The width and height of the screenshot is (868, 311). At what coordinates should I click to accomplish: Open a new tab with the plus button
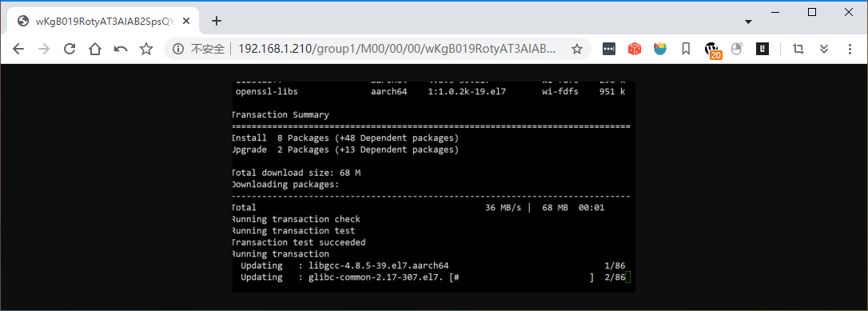(x=217, y=21)
